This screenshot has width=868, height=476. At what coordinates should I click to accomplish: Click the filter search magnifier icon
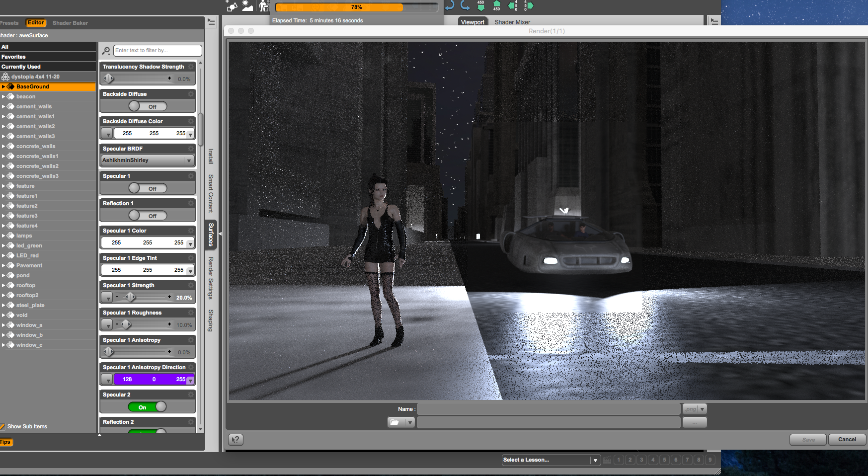(106, 51)
